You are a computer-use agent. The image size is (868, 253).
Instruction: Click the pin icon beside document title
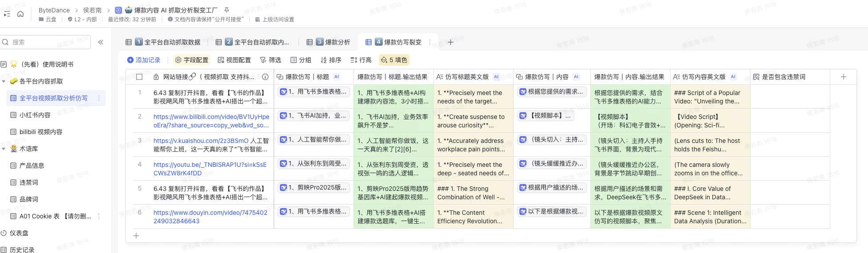click(x=227, y=10)
